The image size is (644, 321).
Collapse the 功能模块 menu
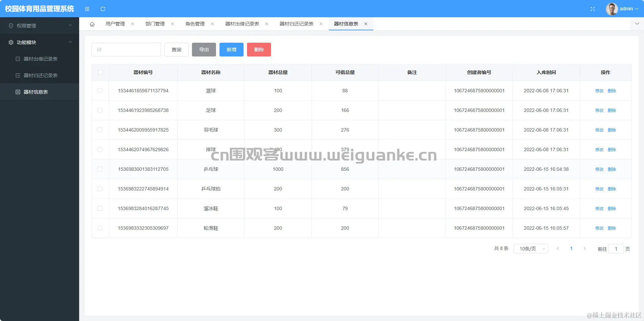coord(40,42)
